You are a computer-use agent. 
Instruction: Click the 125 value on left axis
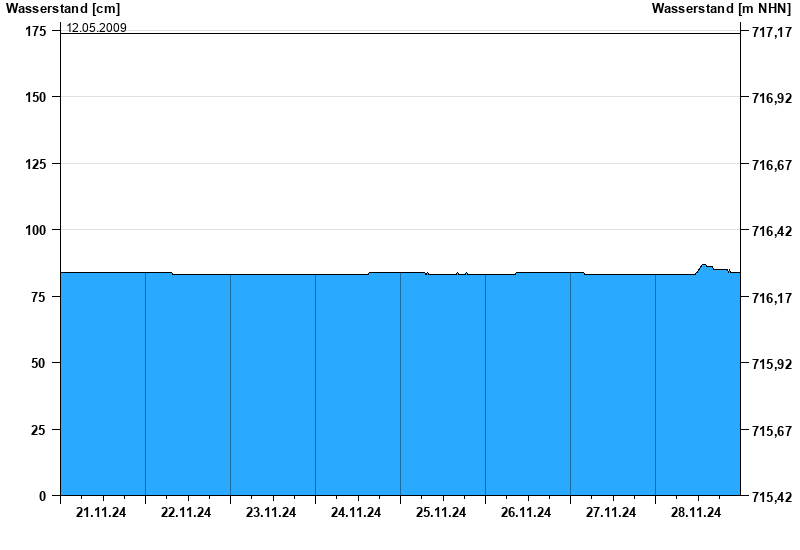tap(36, 164)
